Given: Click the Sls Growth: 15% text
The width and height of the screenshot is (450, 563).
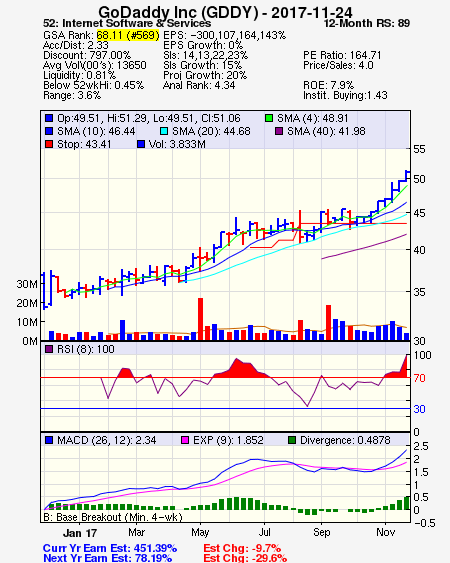Looking at the screenshot, I should coord(203,65).
